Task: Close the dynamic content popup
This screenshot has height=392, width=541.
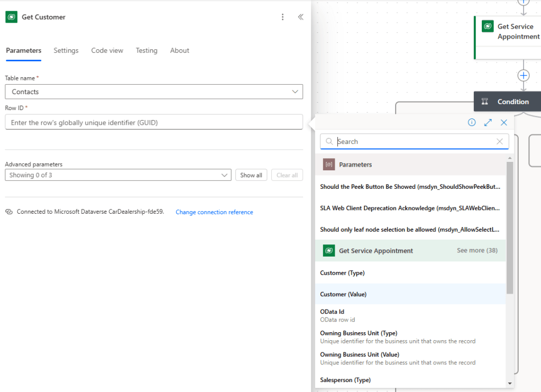Action: coord(503,122)
